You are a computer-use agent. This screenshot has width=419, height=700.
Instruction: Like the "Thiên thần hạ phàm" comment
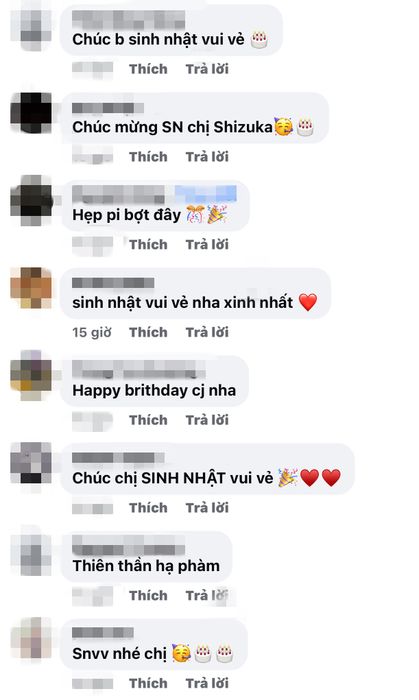point(148,595)
